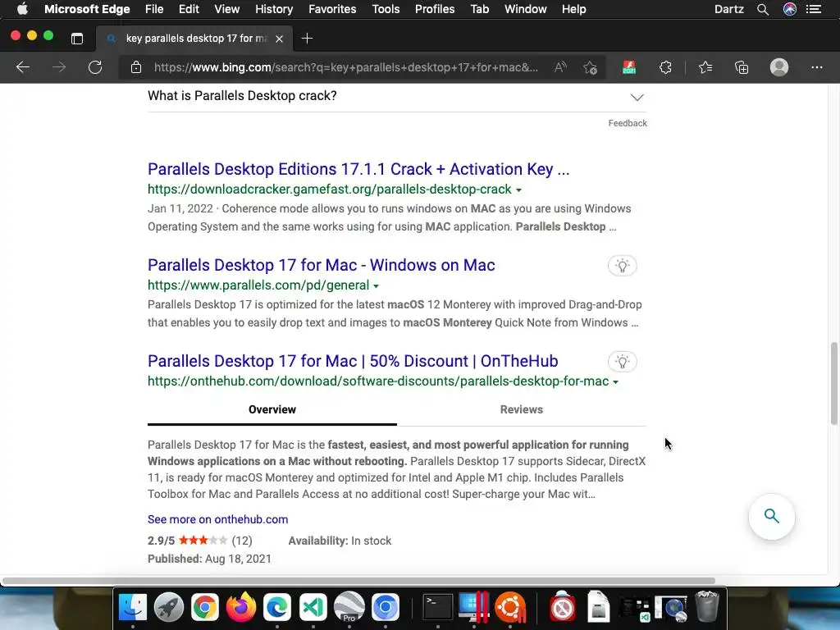Toggle the vertical tabs action icon

click(77, 39)
